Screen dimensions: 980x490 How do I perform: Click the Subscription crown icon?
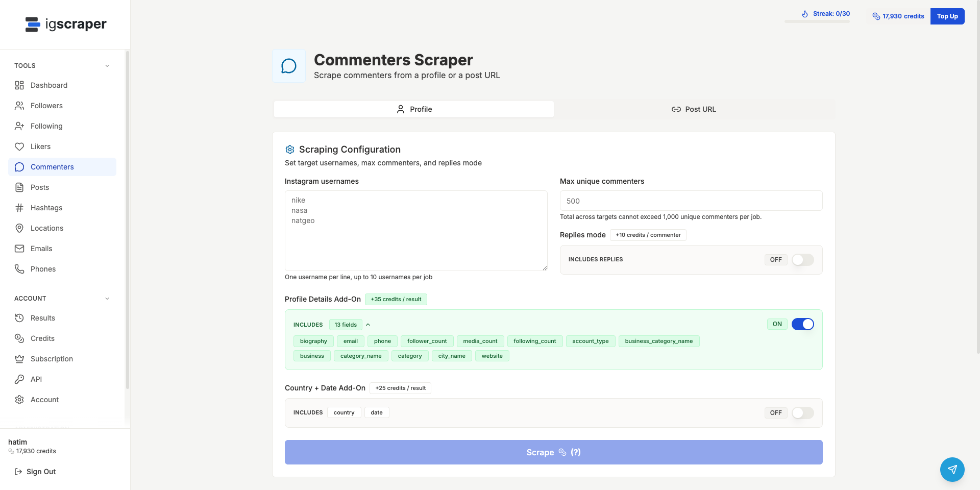[x=19, y=359]
